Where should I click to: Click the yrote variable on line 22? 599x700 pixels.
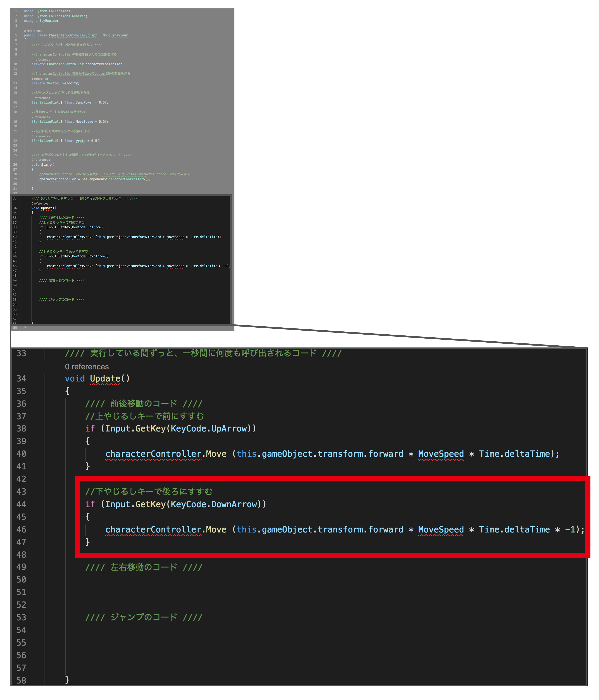point(80,141)
